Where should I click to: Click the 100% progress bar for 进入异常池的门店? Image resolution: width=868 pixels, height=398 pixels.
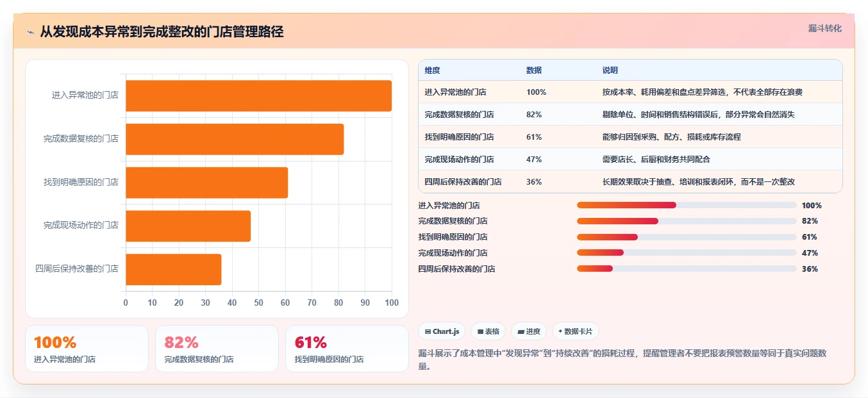click(x=687, y=205)
